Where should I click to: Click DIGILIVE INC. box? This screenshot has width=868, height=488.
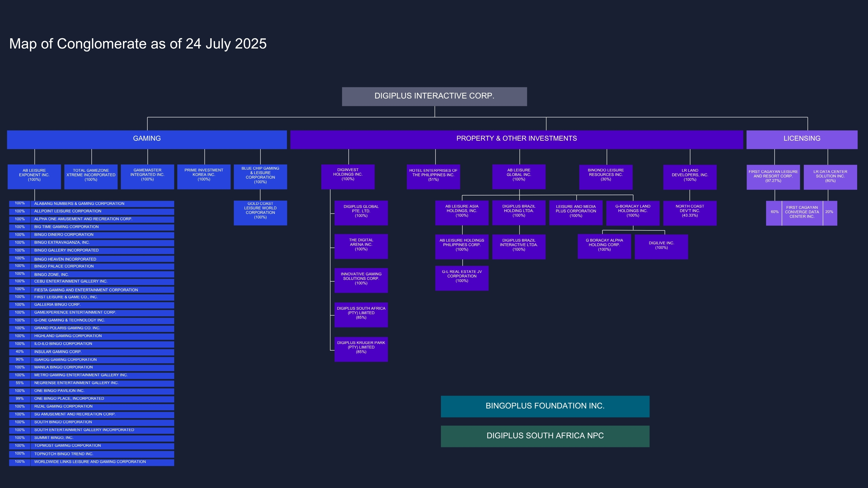click(x=662, y=247)
